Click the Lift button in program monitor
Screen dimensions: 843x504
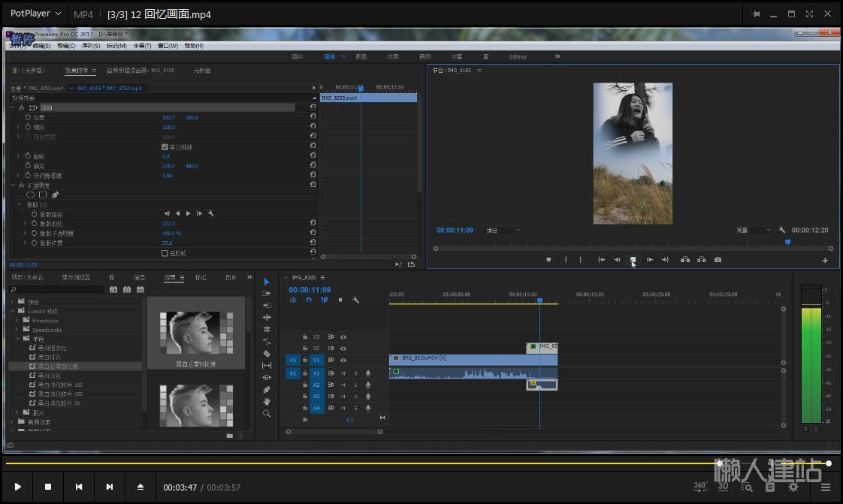coord(685,260)
